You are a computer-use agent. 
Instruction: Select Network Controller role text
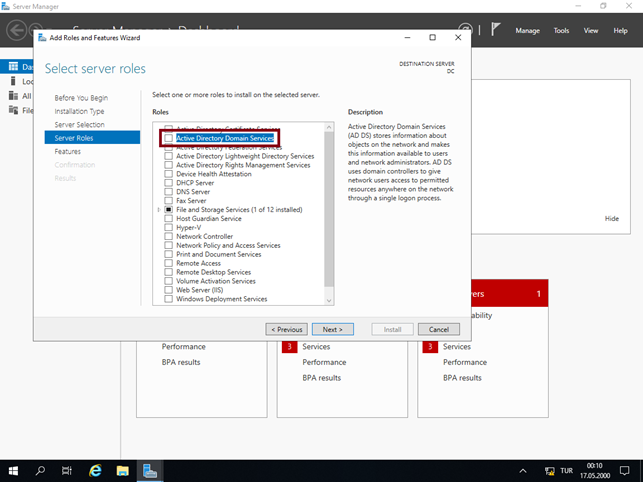coord(205,236)
